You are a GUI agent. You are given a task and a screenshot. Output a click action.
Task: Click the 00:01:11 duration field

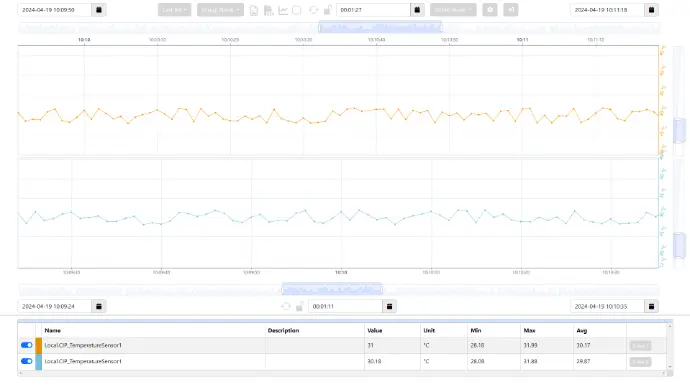pos(345,306)
